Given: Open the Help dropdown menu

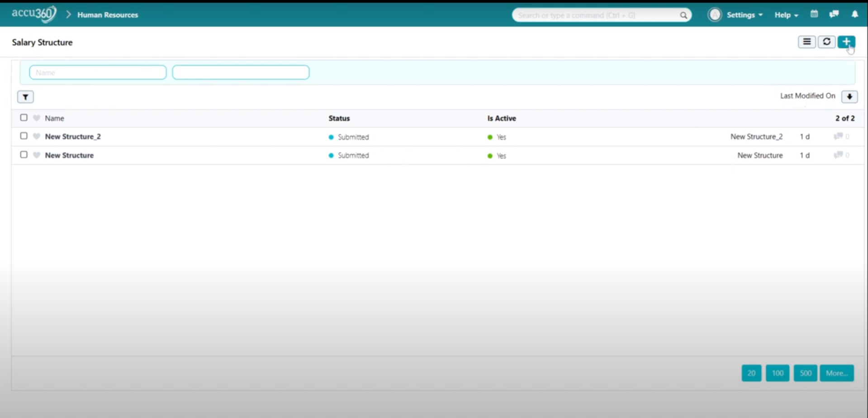Looking at the screenshot, I should coord(786,15).
